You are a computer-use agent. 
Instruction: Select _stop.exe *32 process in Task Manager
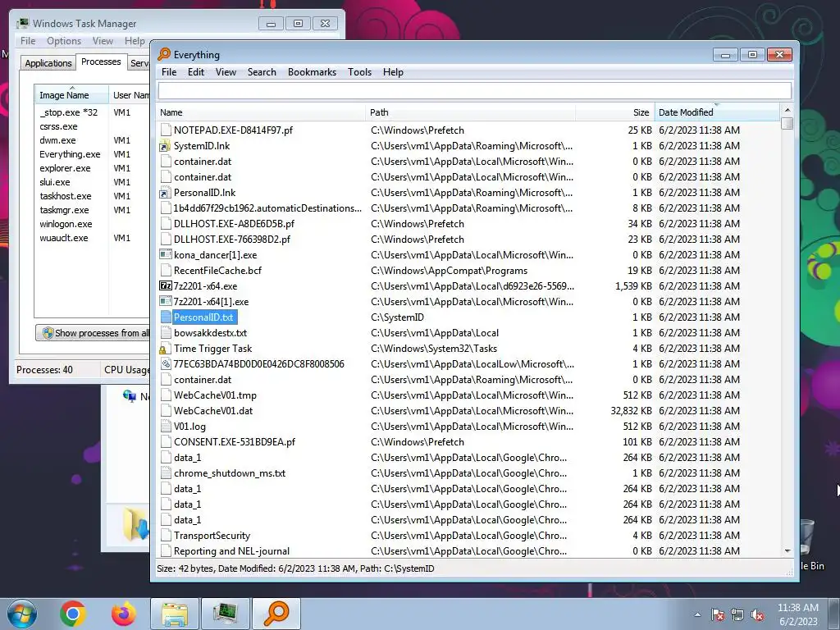69,112
